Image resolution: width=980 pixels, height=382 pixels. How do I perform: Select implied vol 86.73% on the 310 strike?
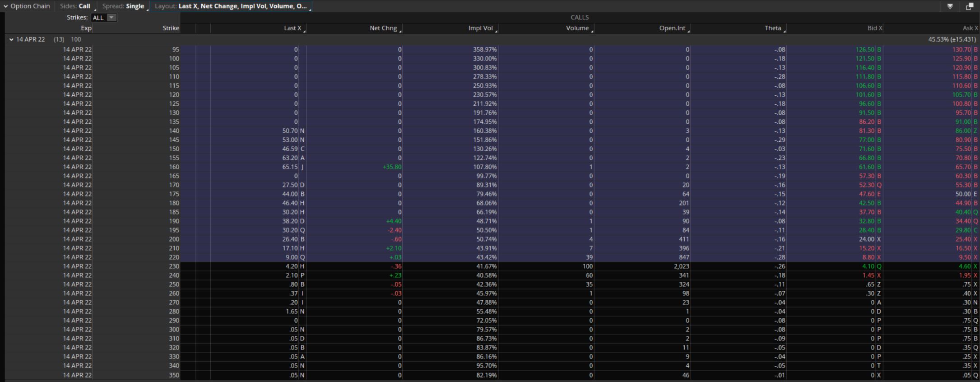click(x=487, y=339)
